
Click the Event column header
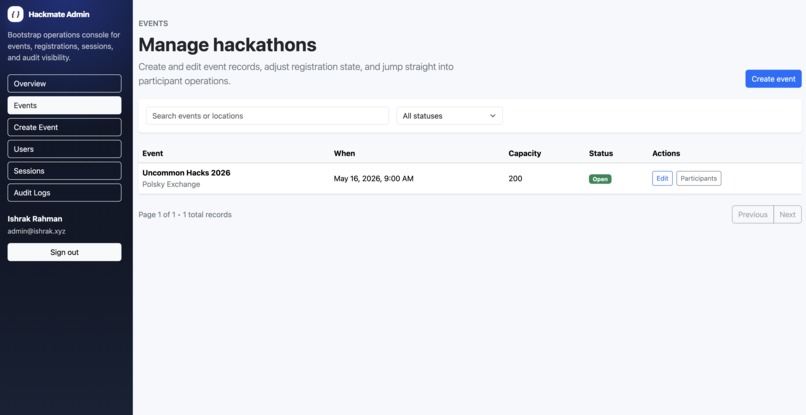point(153,153)
